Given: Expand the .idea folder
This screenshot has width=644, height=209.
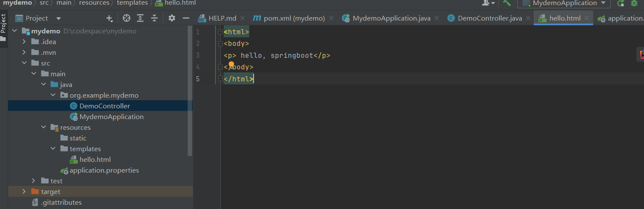Looking at the screenshot, I should tap(24, 42).
